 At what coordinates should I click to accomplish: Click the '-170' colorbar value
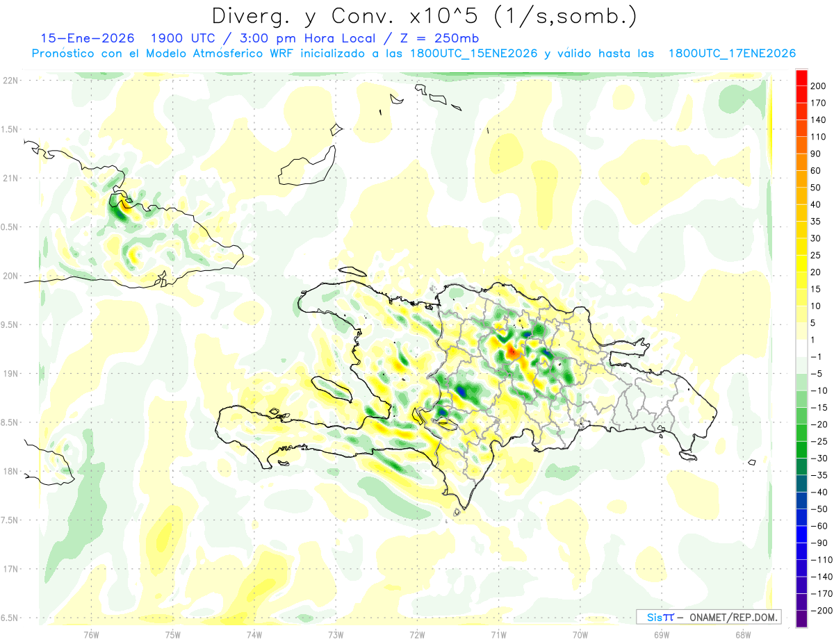(x=821, y=594)
